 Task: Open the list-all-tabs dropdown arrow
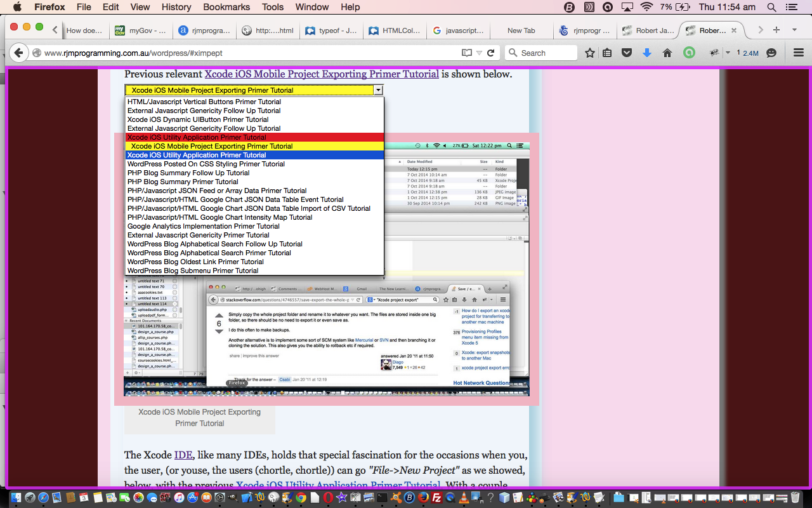[x=794, y=30]
